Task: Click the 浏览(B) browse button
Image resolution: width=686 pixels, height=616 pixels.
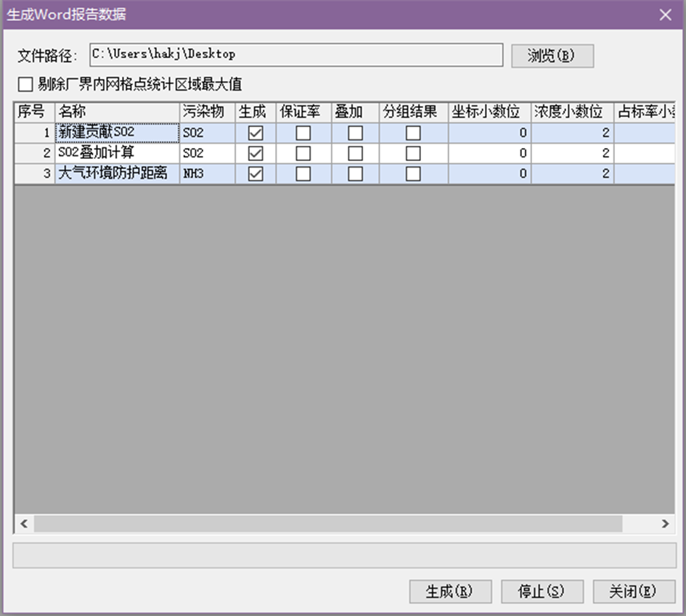Action: coord(552,56)
